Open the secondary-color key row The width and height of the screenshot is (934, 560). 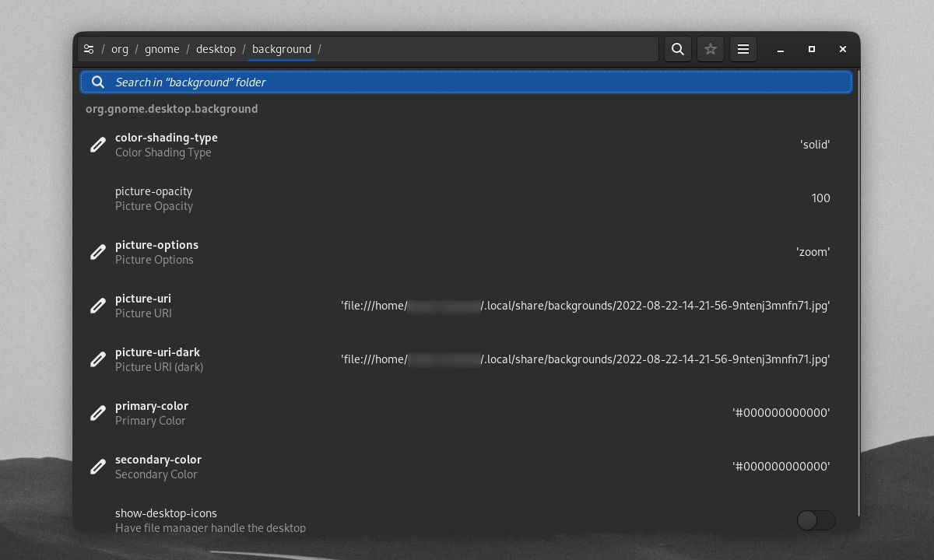point(465,467)
